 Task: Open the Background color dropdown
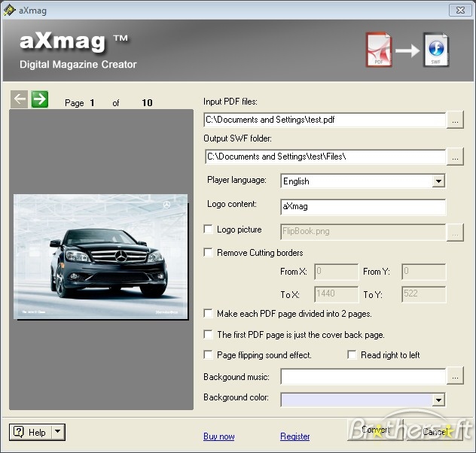(438, 400)
